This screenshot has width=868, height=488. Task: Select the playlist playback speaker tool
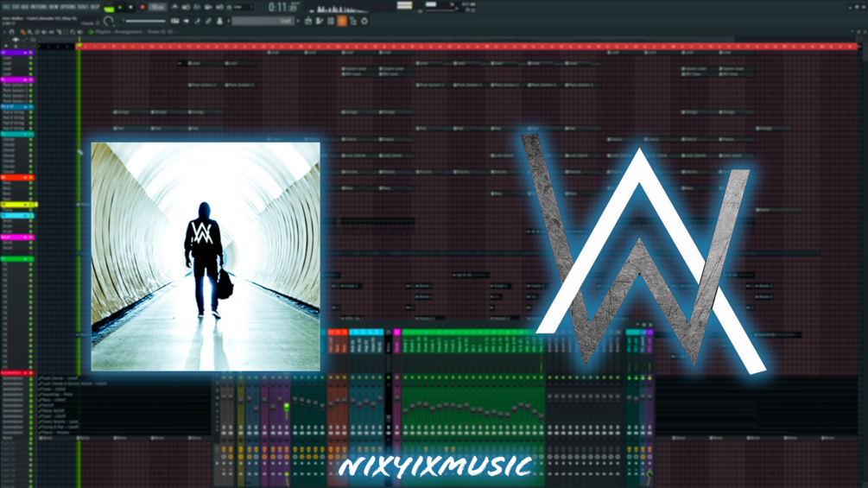pos(79,32)
